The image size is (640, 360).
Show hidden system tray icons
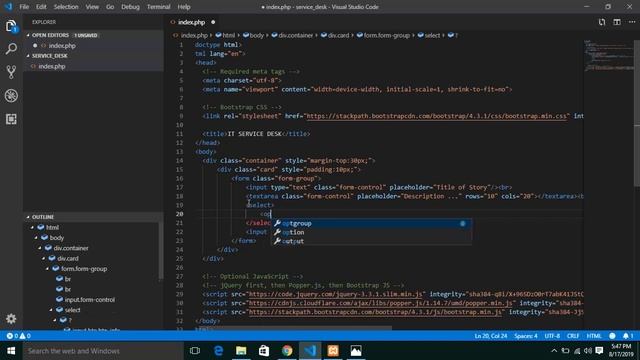point(554,351)
